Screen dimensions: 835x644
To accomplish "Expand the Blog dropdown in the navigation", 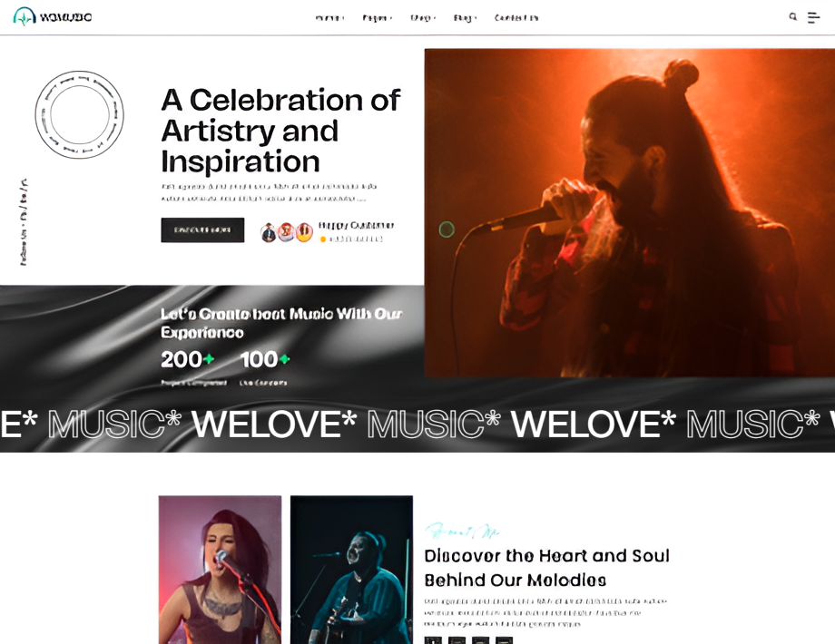I will (465, 18).
